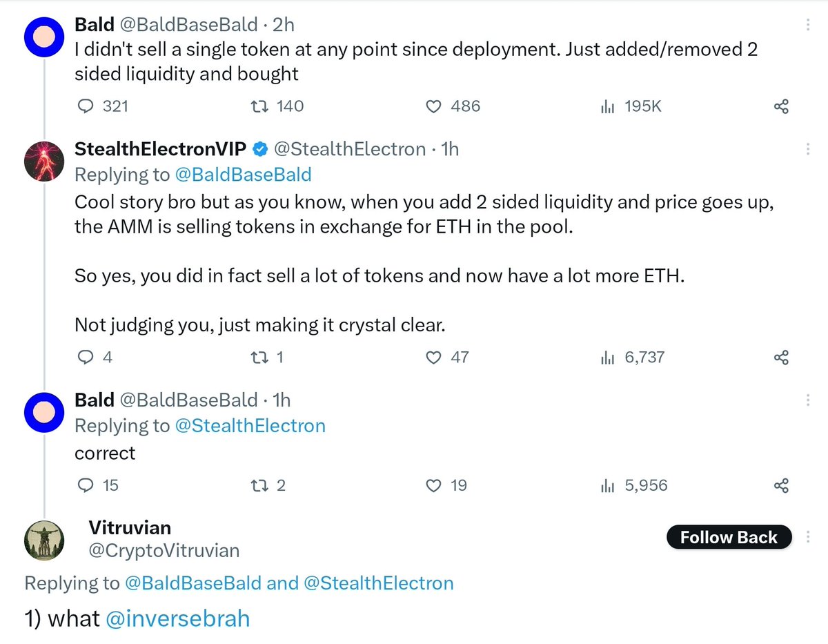This screenshot has width=828, height=644.
Task: Like Bald's 'correct' reply
Action: (x=446, y=486)
